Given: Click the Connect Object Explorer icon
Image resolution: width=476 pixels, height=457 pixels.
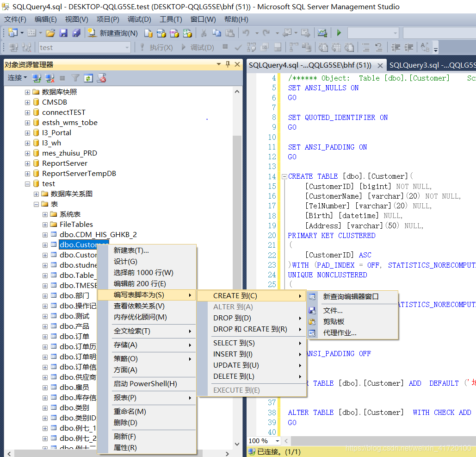Looking at the screenshot, I should click(37, 78).
